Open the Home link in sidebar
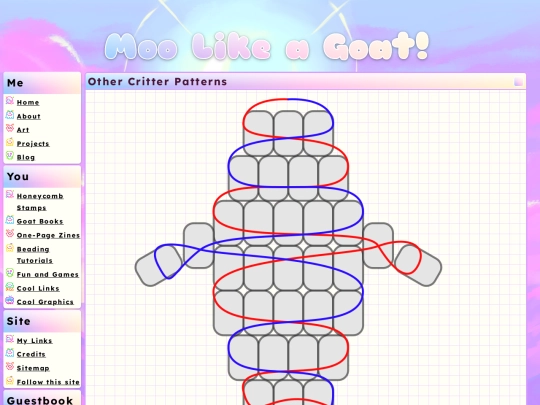Image resolution: width=540 pixels, height=405 pixels. click(28, 102)
